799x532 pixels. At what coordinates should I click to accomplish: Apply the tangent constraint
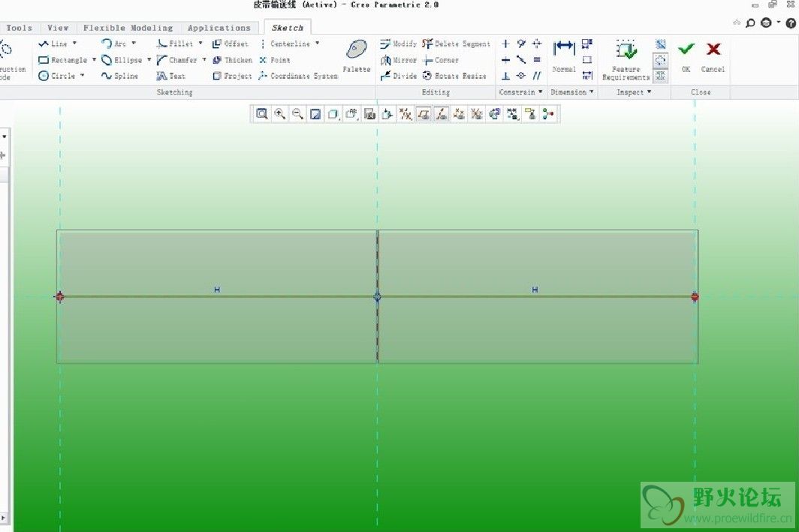click(x=521, y=44)
